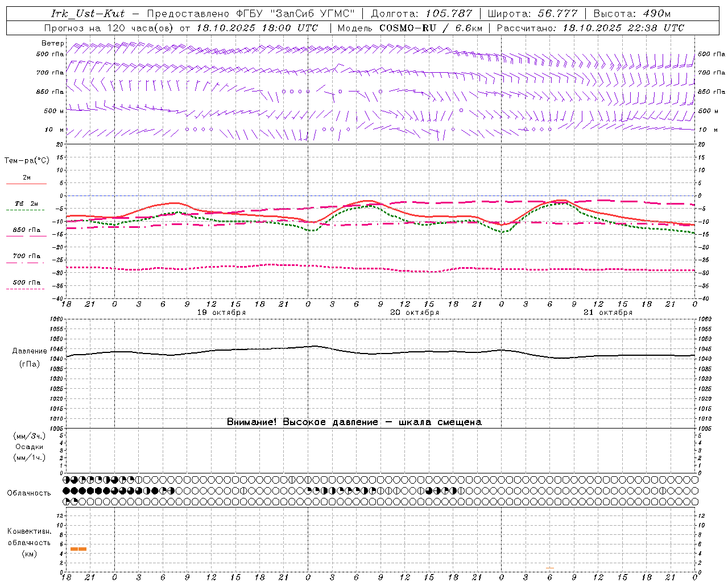Image resolution: width=728 pixels, height=582 pixels.
Task: Select the elevation text Высота: 490м
Action: 632,14
